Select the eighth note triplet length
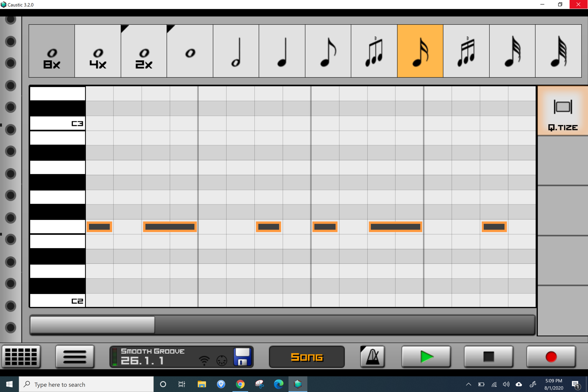 pyautogui.click(x=374, y=51)
